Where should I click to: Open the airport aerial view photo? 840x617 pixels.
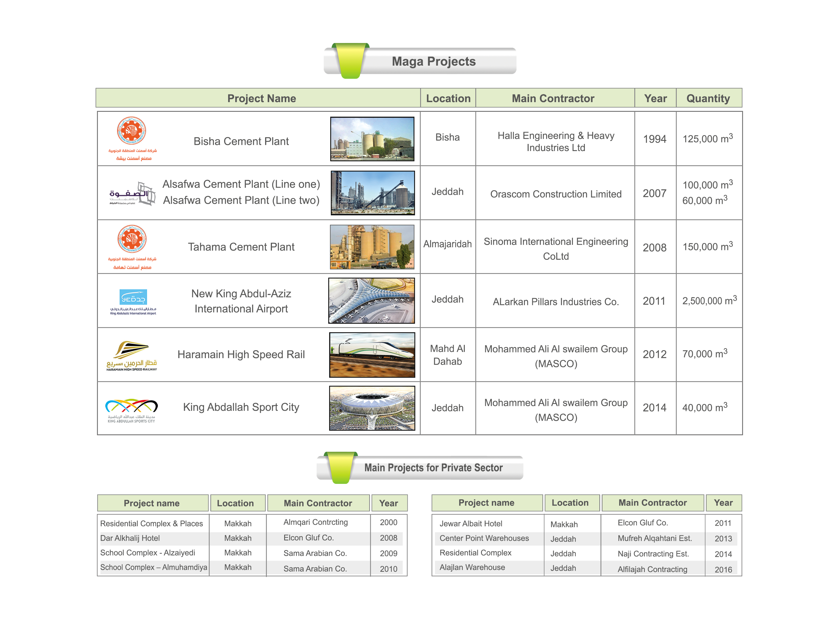[371, 300]
